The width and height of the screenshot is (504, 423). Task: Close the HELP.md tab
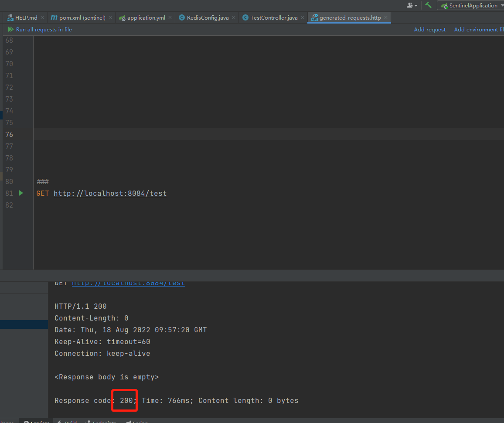(x=42, y=18)
